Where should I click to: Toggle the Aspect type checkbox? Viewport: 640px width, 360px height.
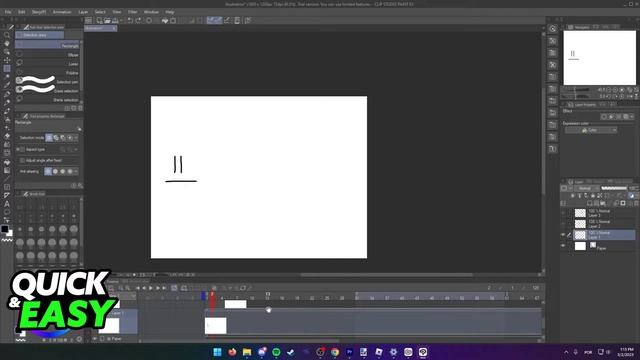(22, 150)
